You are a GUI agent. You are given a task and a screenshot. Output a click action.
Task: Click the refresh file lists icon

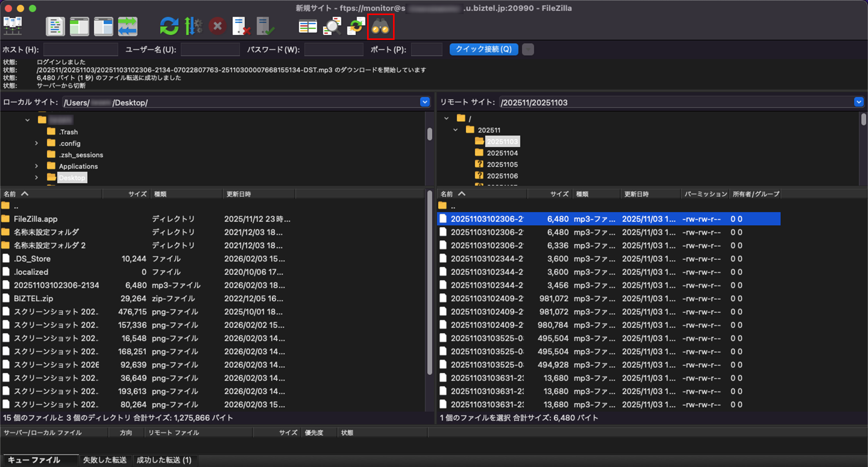click(169, 26)
